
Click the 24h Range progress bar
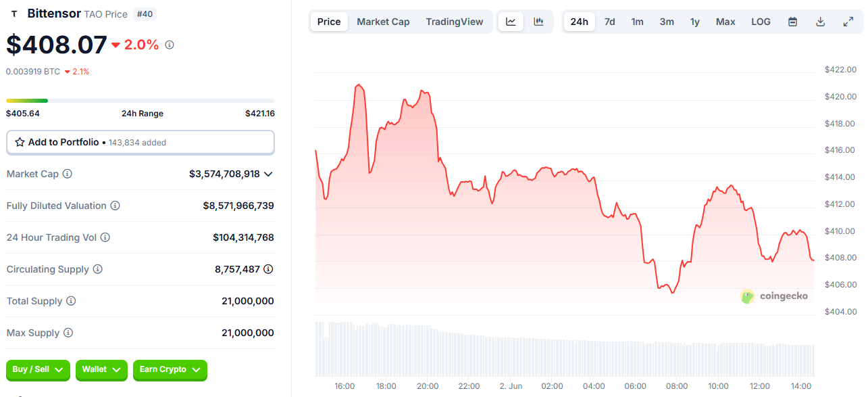point(141,101)
